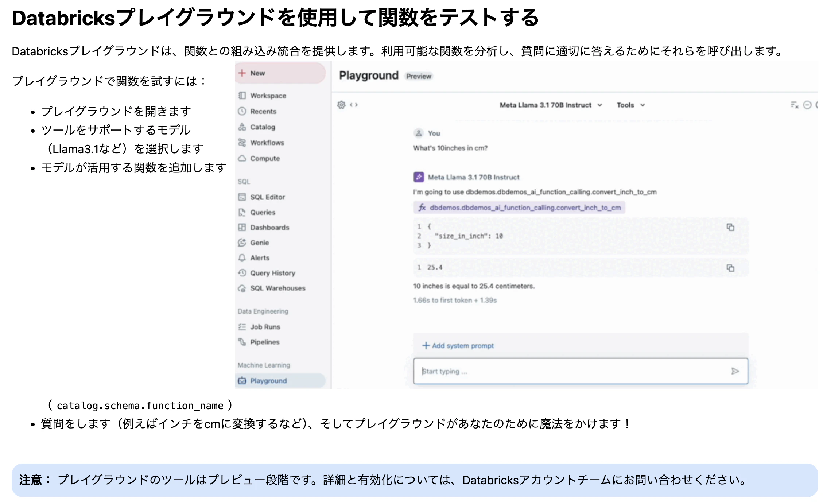Select the Alerts bell icon

(242, 258)
